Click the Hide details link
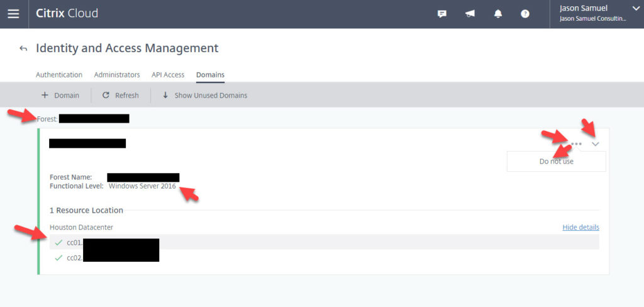Viewport: 644px width, 307px height. click(580, 227)
